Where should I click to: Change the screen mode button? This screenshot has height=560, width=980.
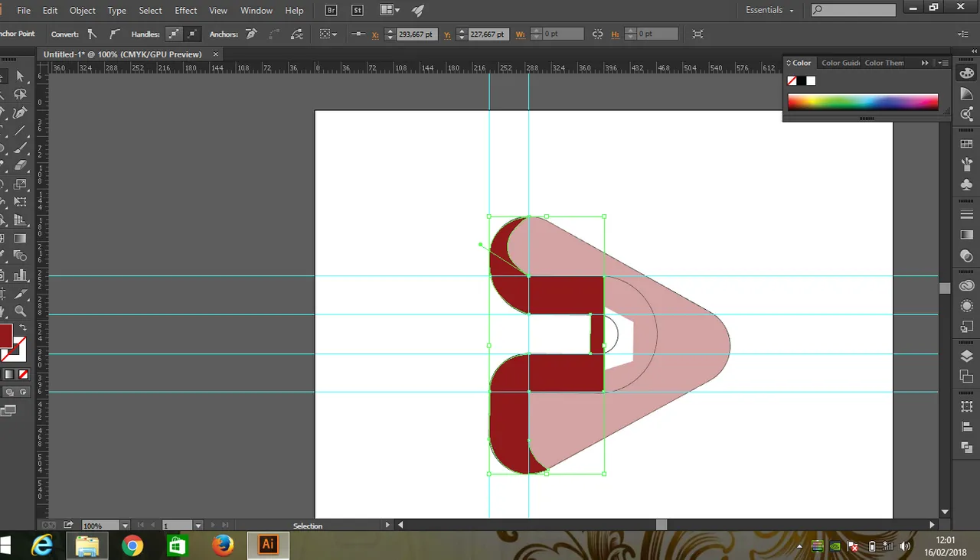tap(8, 411)
